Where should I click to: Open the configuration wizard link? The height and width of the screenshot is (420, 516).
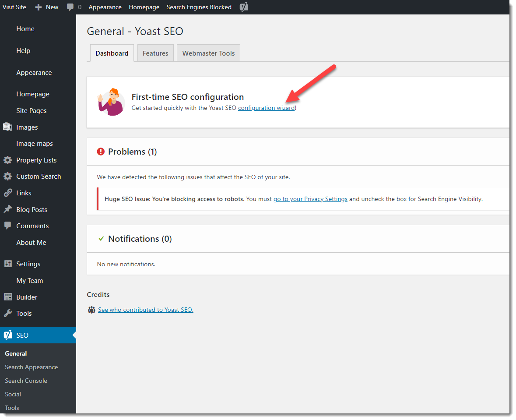(266, 108)
